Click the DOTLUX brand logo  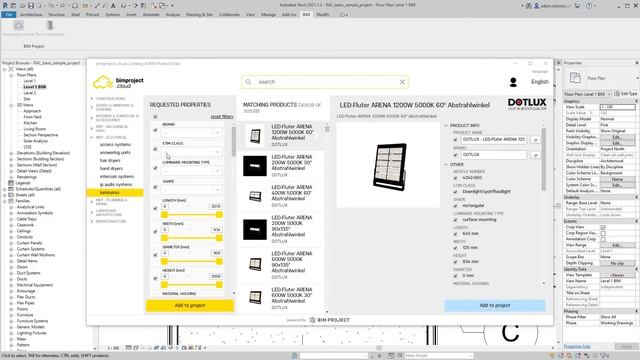coord(527,104)
